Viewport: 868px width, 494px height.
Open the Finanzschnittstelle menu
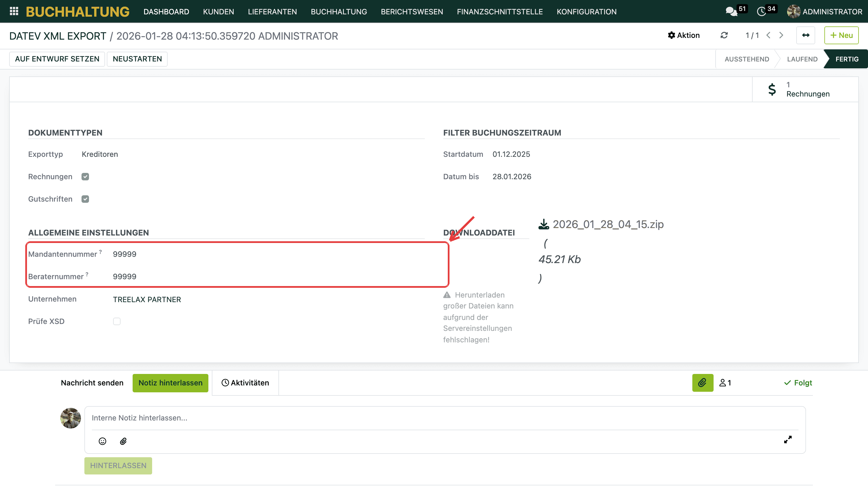point(500,11)
